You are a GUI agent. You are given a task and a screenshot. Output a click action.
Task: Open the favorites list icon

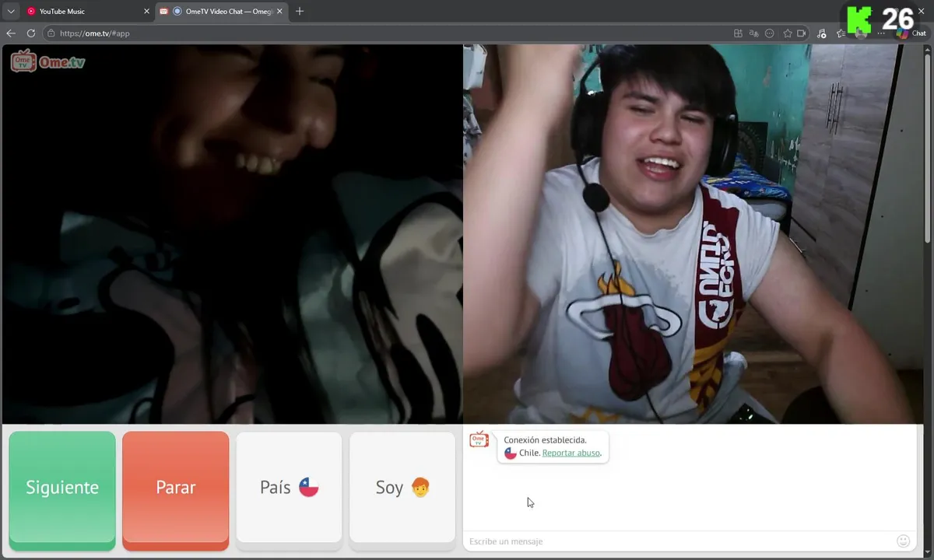(x=841, y=33)
